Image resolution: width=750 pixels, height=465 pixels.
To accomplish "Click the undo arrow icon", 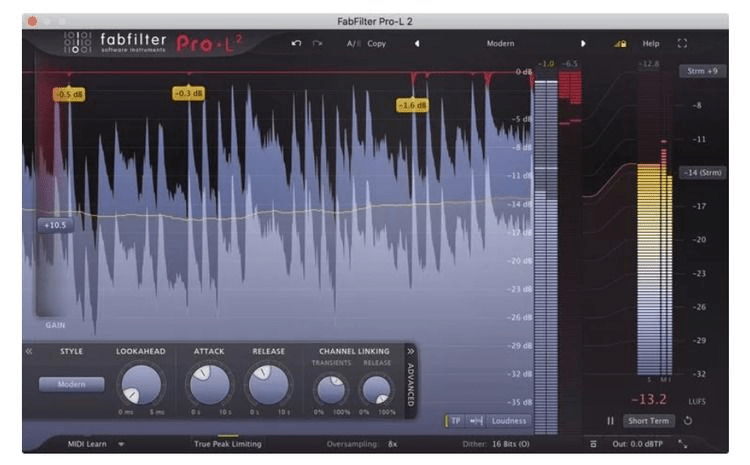I will click(296, 44).
